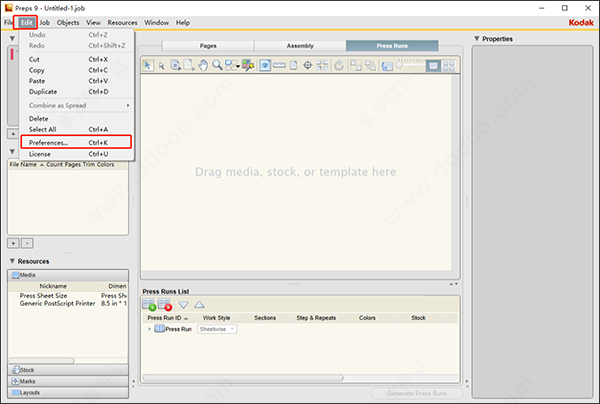Sort by Press Run ID column header
Image resolution: width=600 pixels, height=404 pixels.
(168, 318)
